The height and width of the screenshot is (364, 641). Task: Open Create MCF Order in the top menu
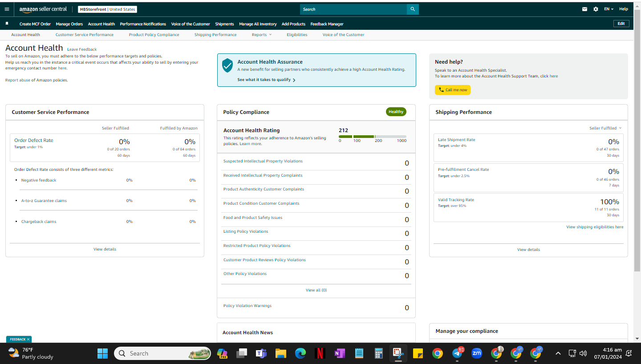tap(35, 24)
